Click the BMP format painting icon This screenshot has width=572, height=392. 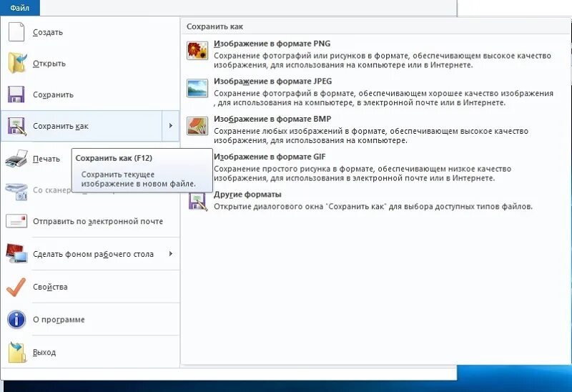click(197, 126)
